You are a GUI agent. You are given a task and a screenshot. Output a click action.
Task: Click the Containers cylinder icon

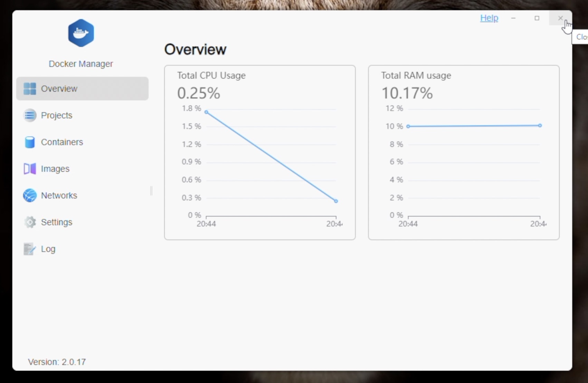(x=30, y=142)
